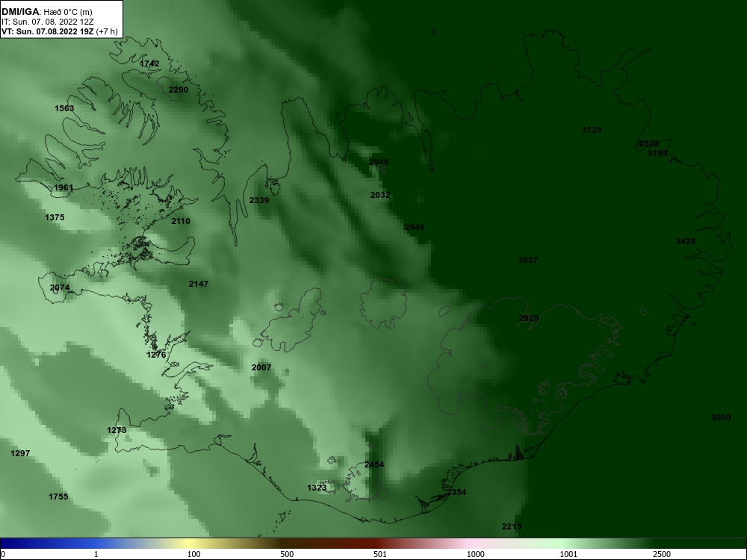
Task: Click the 2354 value on the south coast
Action: [456, 492]
